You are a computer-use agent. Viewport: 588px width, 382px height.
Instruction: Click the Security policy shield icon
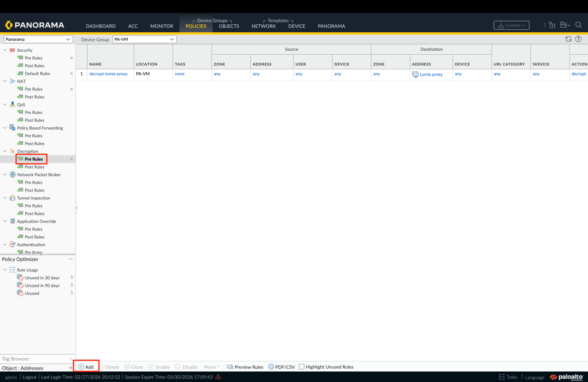[12, 50]
